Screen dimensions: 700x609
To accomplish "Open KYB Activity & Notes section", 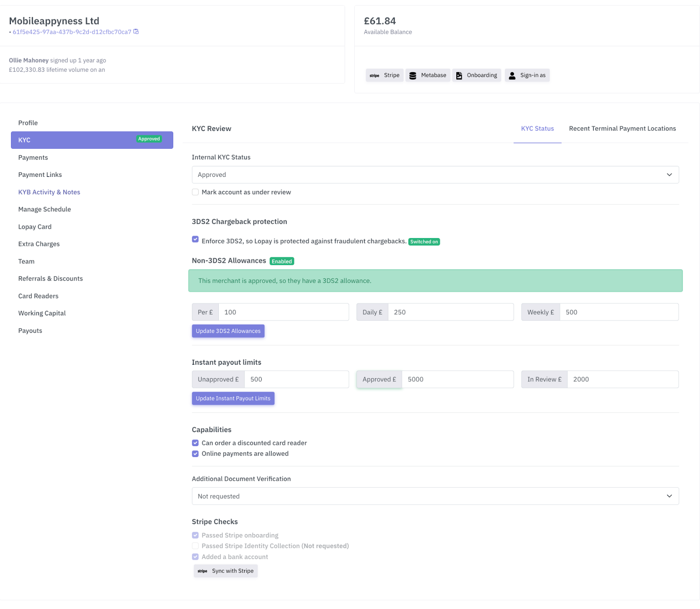I will pyautogui.click(x=49, y=192).
